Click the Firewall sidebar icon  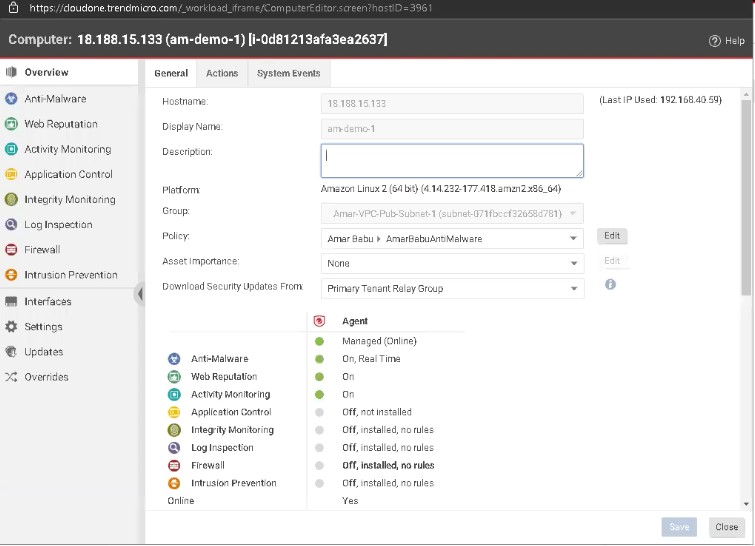point(11,249)
